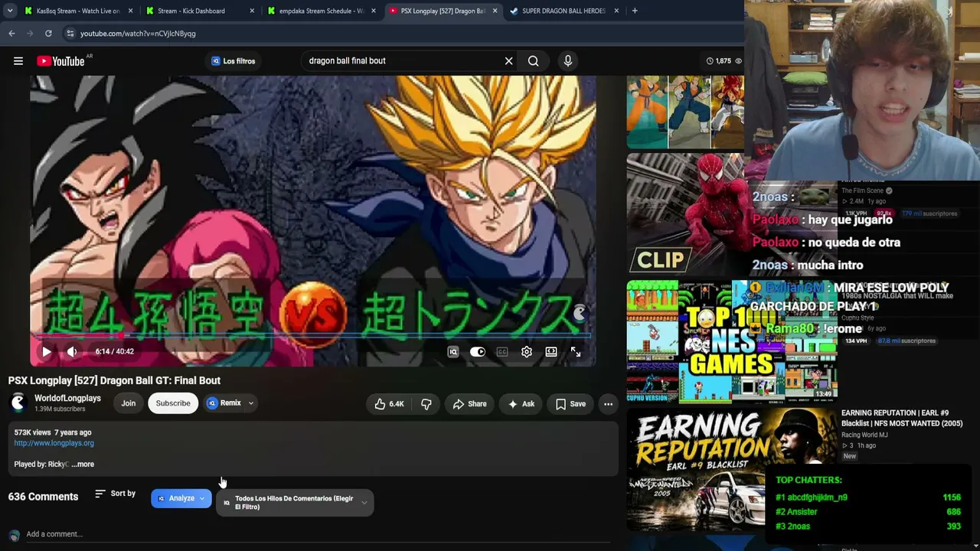Start voice search with microphone icon
Image resolution: width=980 pixels, height=551 pixels.
pos(567,61)
